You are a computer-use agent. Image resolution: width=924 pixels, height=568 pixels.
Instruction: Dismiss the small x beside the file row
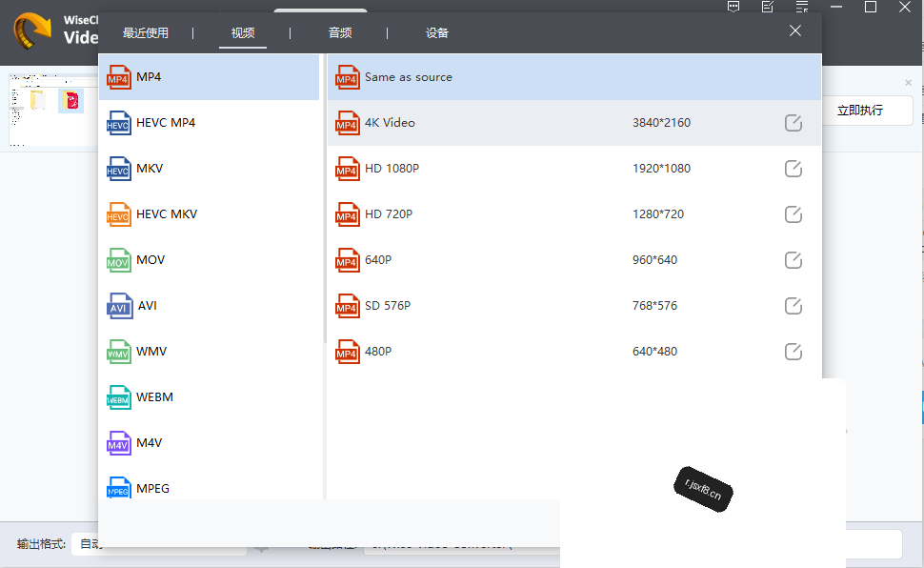pyautogui.click(x=908, y=83)
